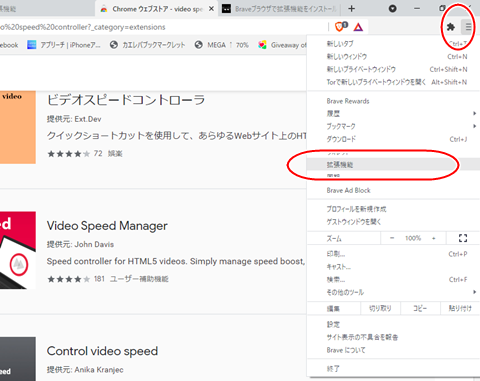Open Brave について

(x=393, y=350)
